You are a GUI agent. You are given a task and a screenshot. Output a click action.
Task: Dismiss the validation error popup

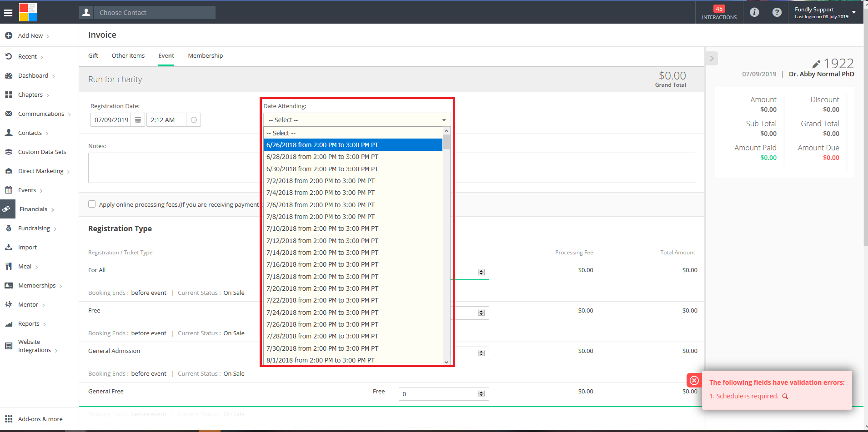point(694,380)
